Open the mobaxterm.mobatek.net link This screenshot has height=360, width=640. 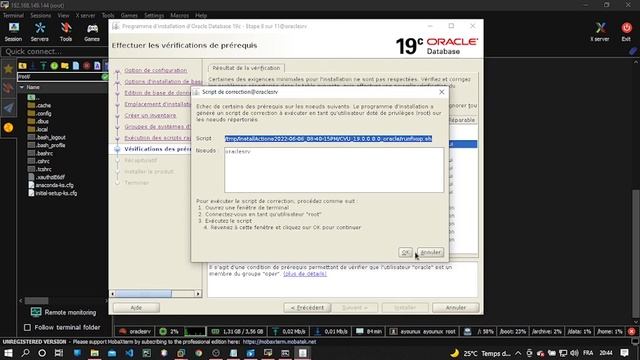point(279,342)
